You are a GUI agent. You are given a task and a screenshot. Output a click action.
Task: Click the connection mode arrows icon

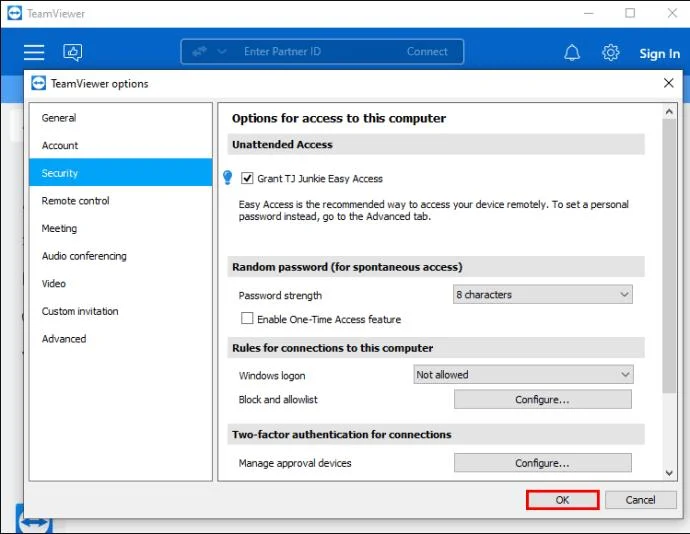pyautogui.click(x=199, y=52)
